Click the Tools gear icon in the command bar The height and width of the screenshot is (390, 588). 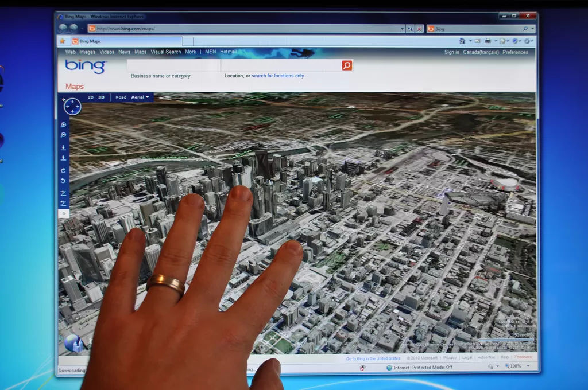coord(527,41)
